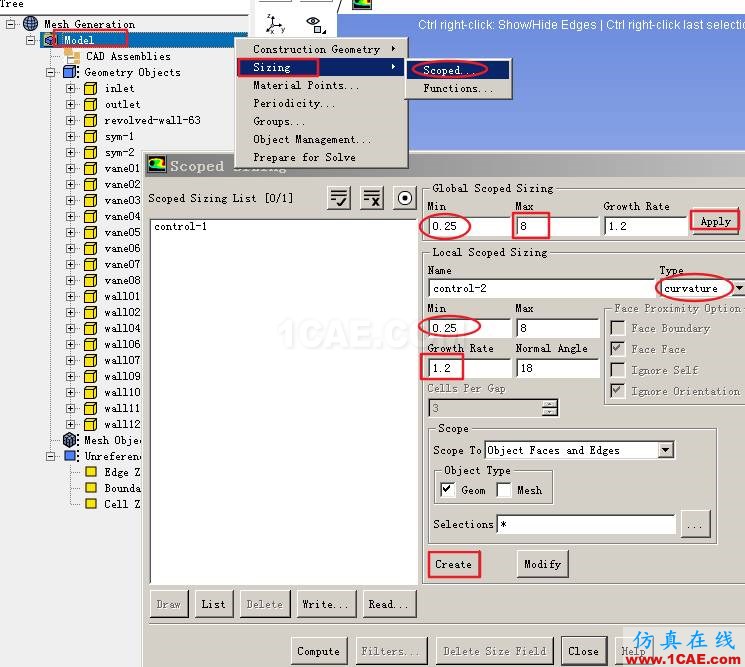Click the Selections browse ... button
Screen dimensions: 745x667
(x=695, y=524)
